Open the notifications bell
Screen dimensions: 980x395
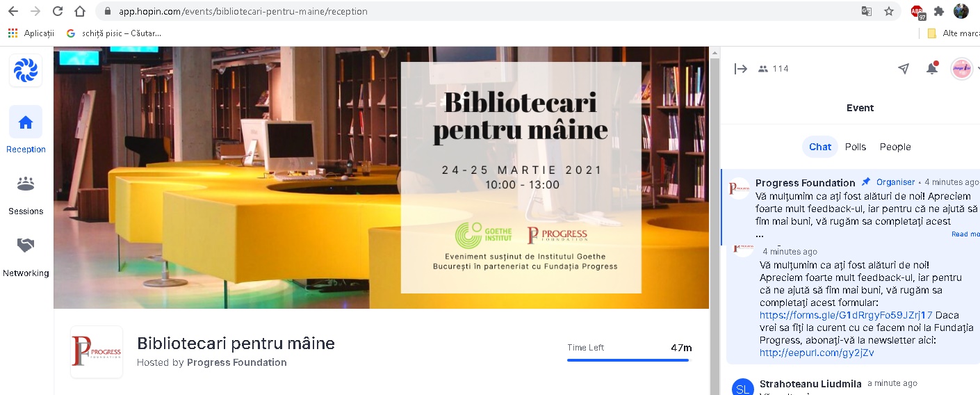[x=932, y=68]
